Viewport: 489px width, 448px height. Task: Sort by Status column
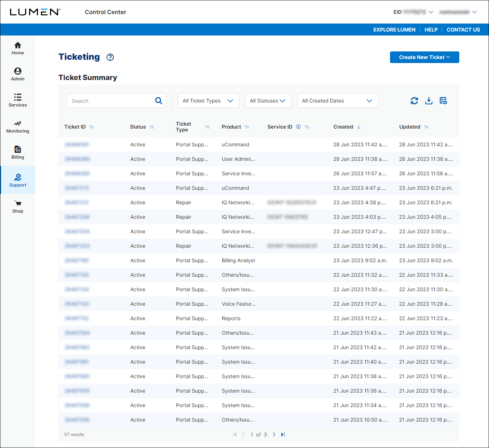(152, 127)
